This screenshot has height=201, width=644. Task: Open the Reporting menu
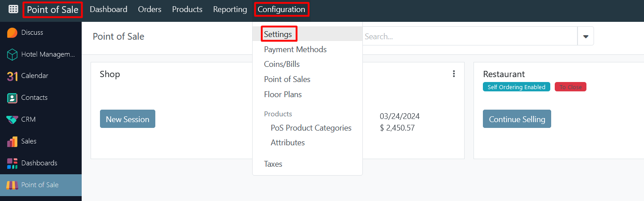pyautogui.click(x=230, y=9)
